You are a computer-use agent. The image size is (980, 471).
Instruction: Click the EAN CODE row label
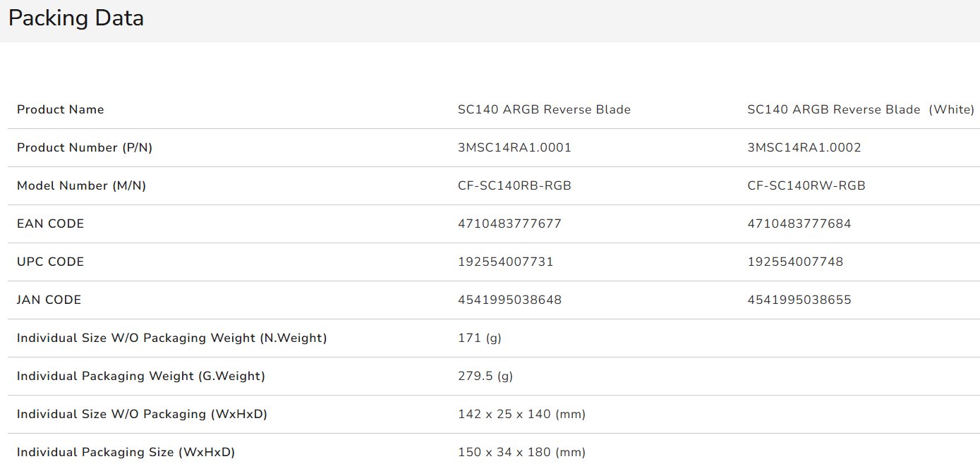[50, 224]
